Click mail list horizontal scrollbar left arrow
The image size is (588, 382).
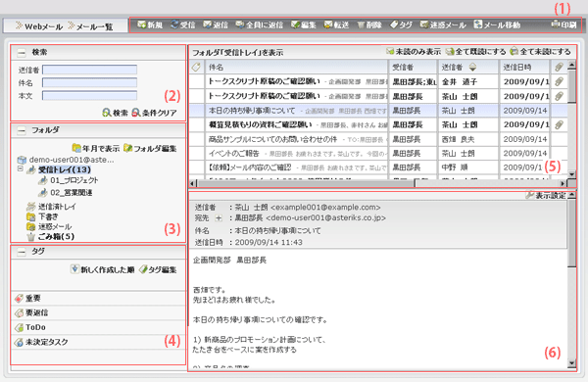pos(193,183)
